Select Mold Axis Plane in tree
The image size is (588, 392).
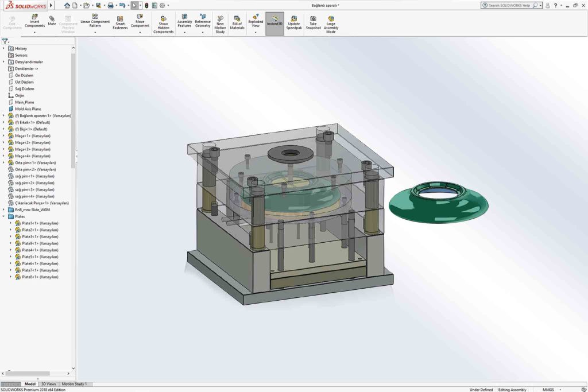(x=28, y=109)
